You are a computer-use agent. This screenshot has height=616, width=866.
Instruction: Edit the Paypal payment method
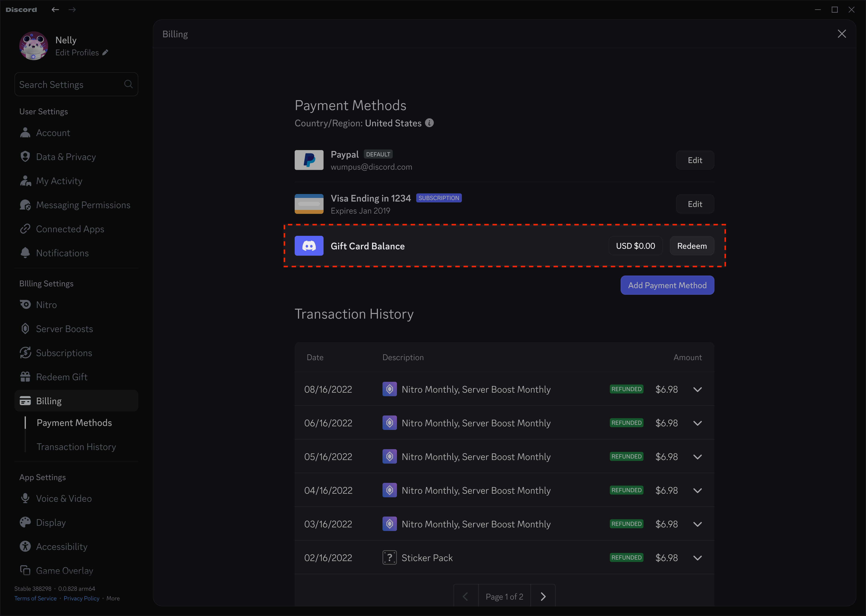click(x=695, y=160)
